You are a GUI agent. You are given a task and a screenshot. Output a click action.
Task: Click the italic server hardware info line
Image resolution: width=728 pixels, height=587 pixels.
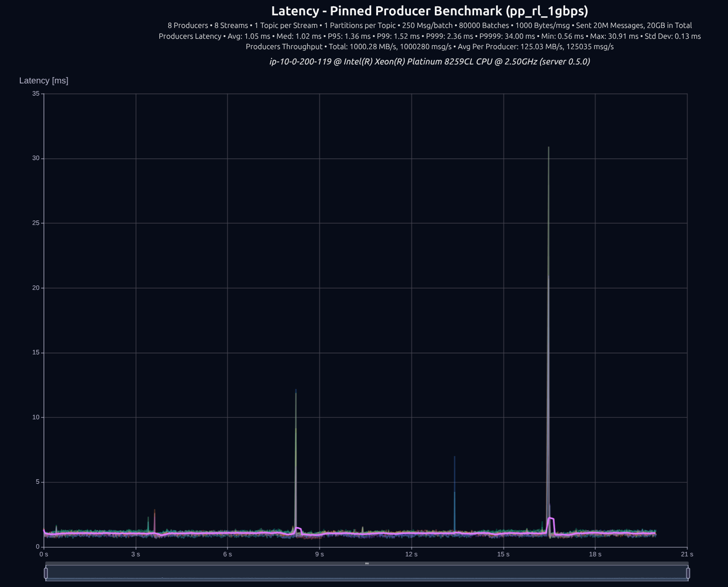pos(429,61)
